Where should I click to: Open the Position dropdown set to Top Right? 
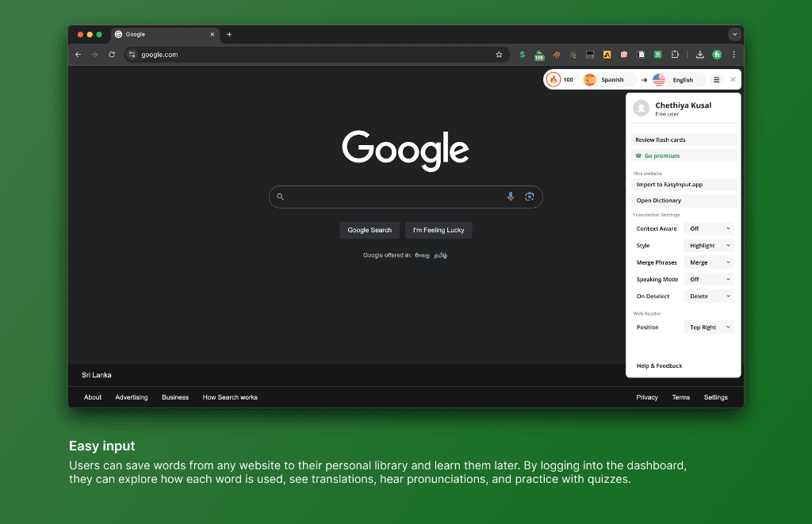point(709,327)
